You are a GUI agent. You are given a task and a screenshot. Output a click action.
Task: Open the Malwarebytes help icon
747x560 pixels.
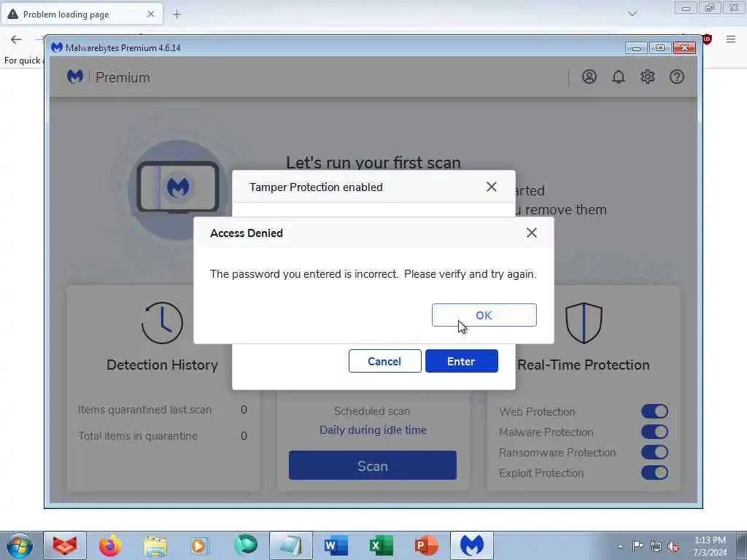coord(676,77)
